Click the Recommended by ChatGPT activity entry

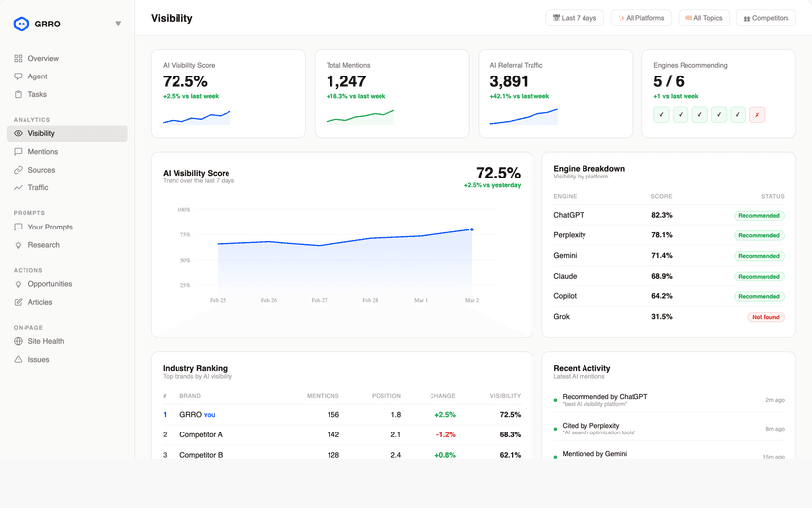pos(605,397)
